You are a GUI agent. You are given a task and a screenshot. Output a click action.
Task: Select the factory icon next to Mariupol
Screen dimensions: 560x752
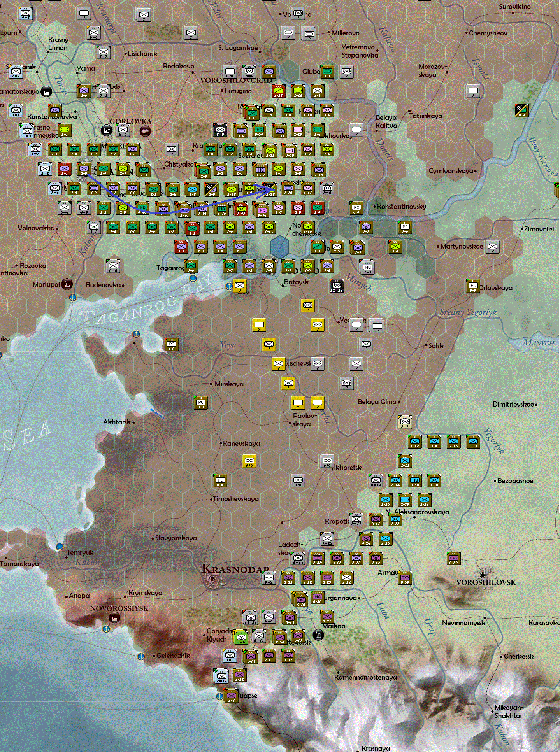pos(67,284)
